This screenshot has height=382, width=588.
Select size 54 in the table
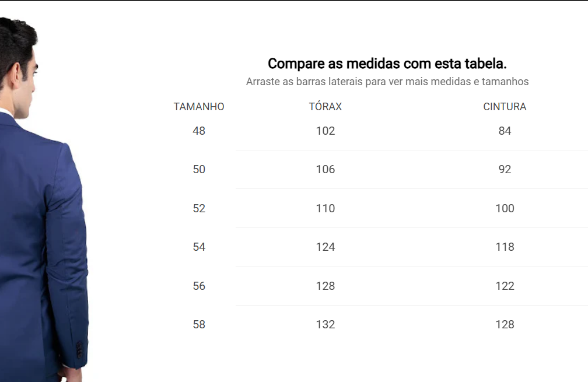point(199,247)
